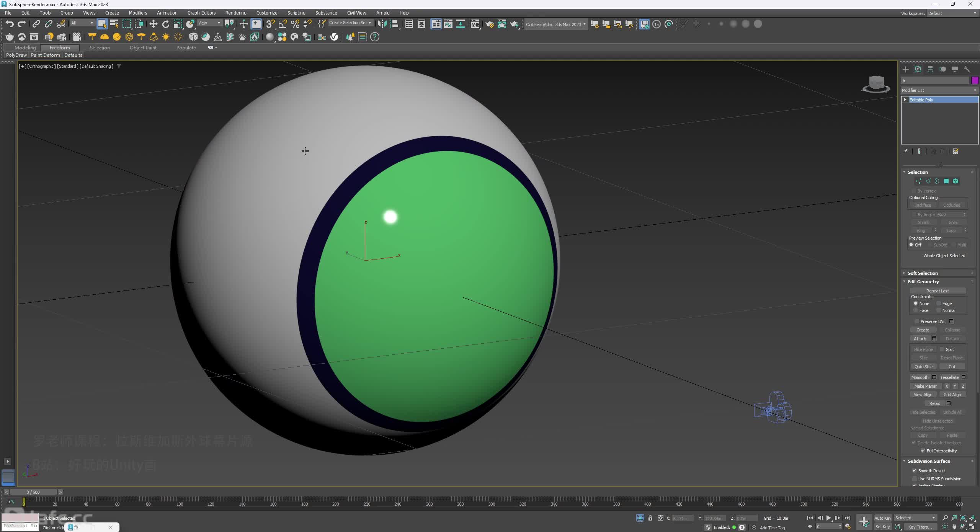Select the Edge constraint radio
This screenshot has width=980, height=532.
[939, 304]
